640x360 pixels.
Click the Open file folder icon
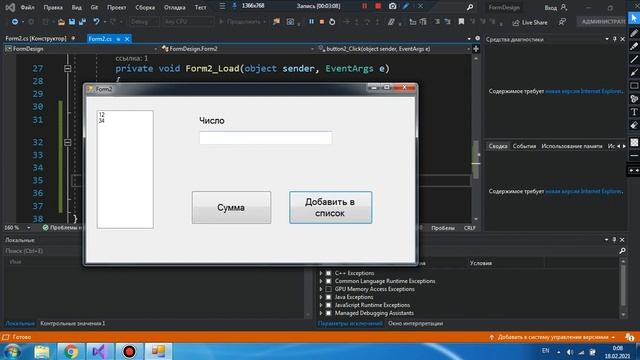pyautogui.click(x=61, y=22)
